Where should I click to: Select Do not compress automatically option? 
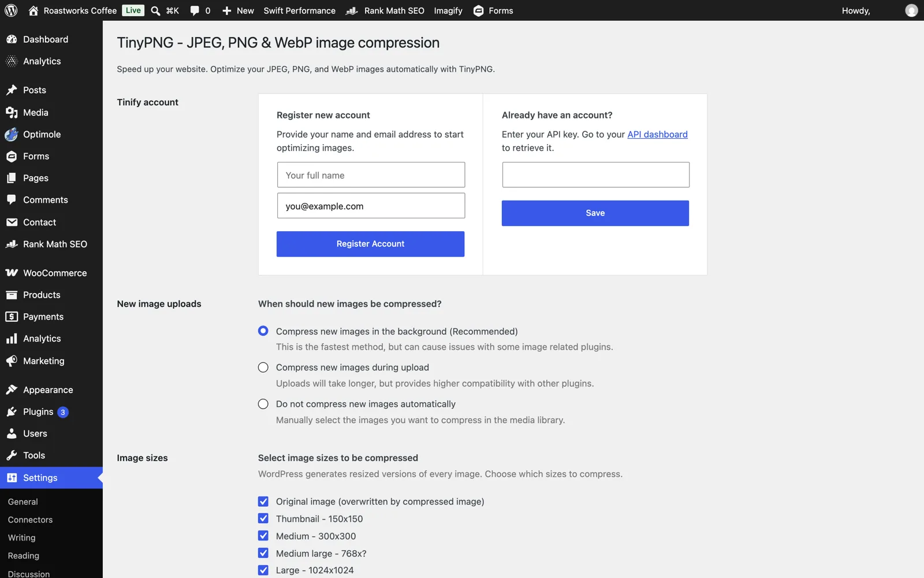click(263, 404)
